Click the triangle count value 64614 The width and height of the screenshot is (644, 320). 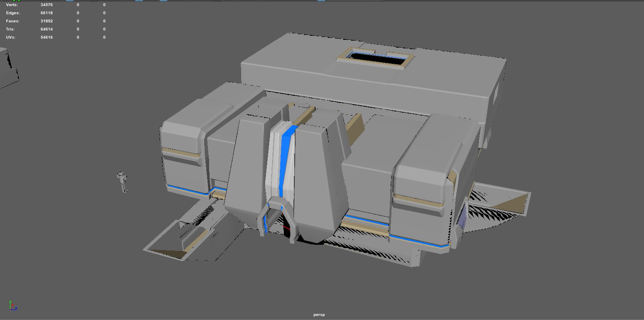[47, 29]
